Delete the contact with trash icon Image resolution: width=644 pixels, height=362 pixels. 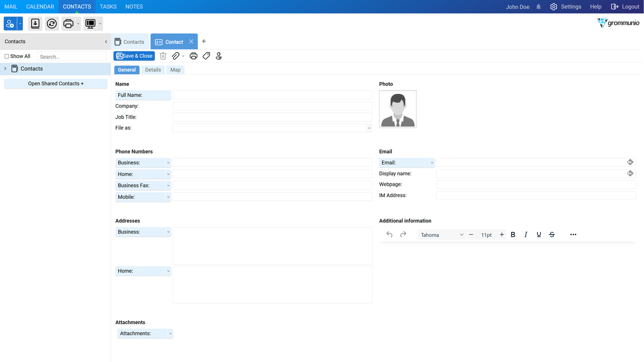click(163, 56)
